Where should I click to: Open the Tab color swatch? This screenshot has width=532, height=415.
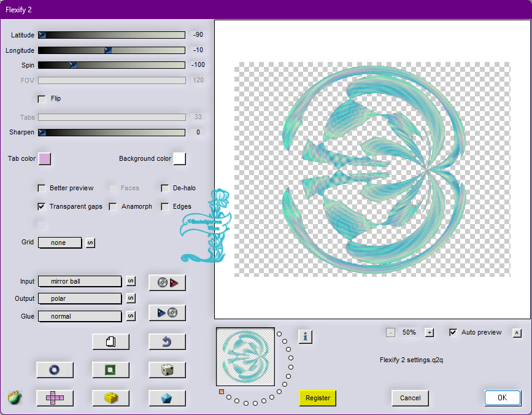pyautogui.click(x=45, y=159)
